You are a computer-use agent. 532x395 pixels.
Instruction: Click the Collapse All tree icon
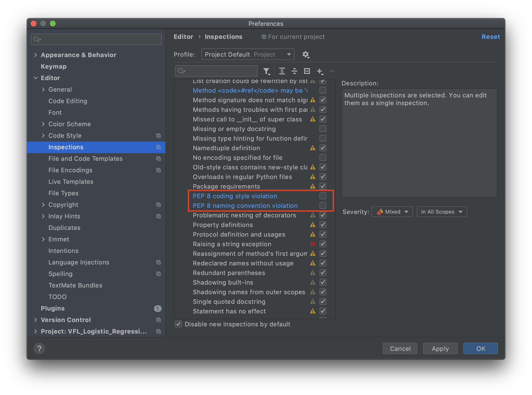pyautogui.click(x=295, y=71)
